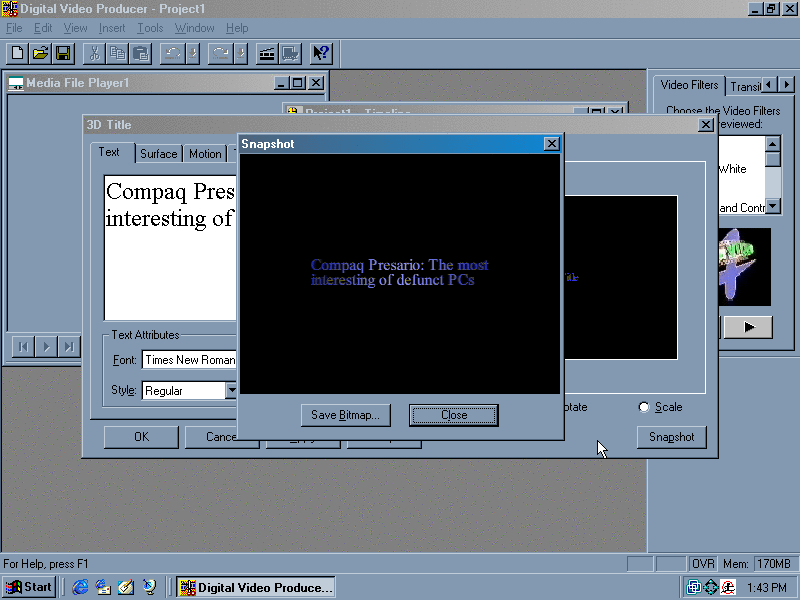The width and height of the screenshot is (800, 600).
Task: Click the Redo arrow toolbar icon
Action: pyautogui.click(x=221, y=53)
